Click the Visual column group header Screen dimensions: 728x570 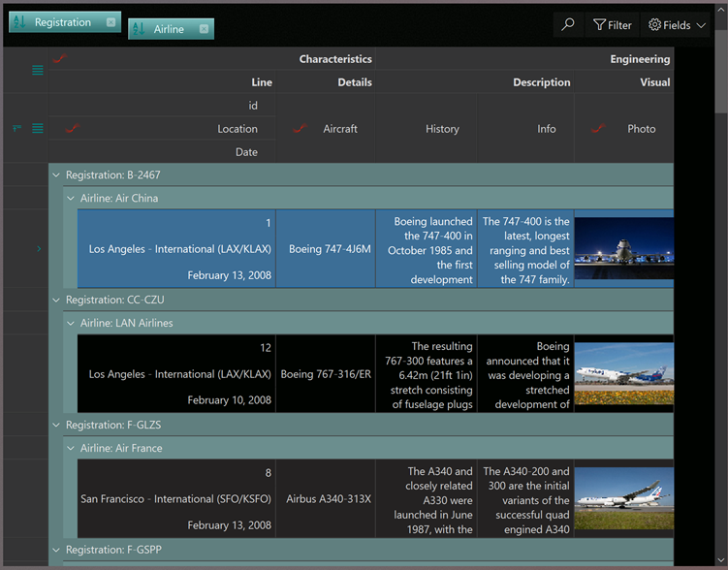(x=624, y=82)
